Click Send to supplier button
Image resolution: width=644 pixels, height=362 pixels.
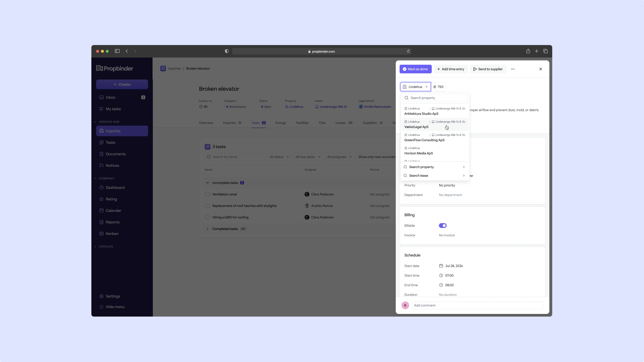(x=488, y=69)
